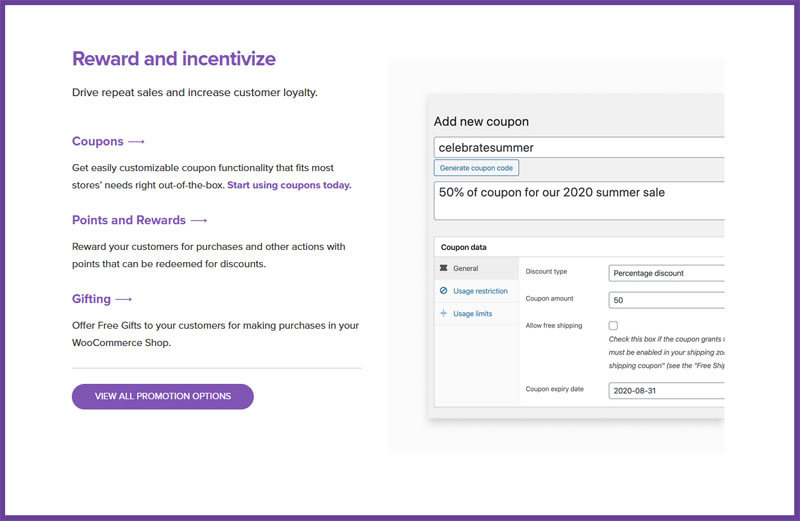This screenshot has width=800, height=521.
Task: Open the Usage restriction tab
Action: [480, 291]
